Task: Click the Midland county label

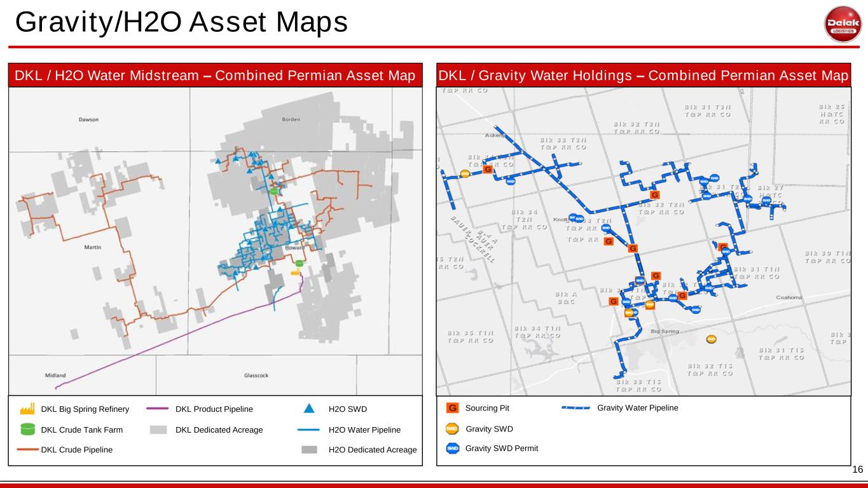Action: pyautogui.click(x=55, y=375)
